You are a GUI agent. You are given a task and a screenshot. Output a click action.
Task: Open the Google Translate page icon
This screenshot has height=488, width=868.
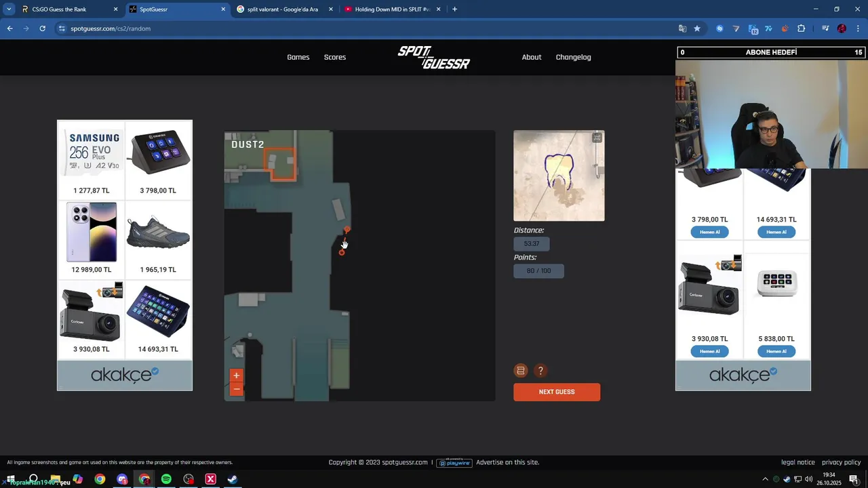pos(682,28)
